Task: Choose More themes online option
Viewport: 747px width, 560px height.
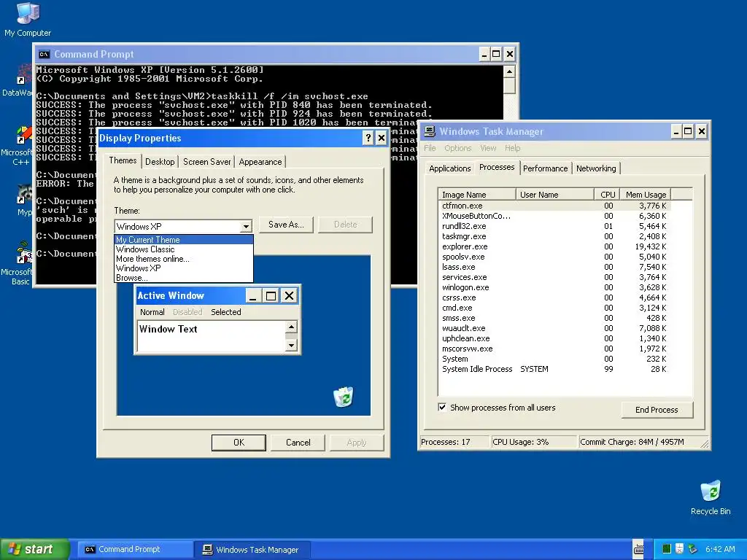Action: click(184, 259)
